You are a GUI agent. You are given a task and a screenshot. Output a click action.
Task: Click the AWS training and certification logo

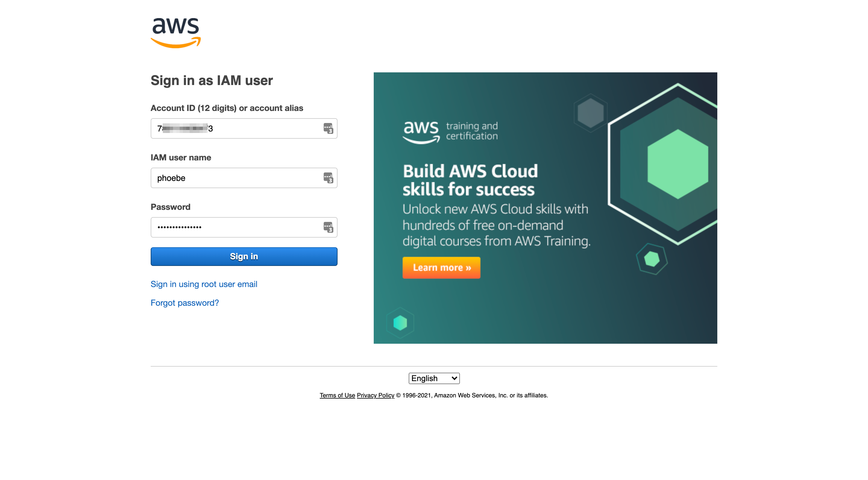(450, 132)
